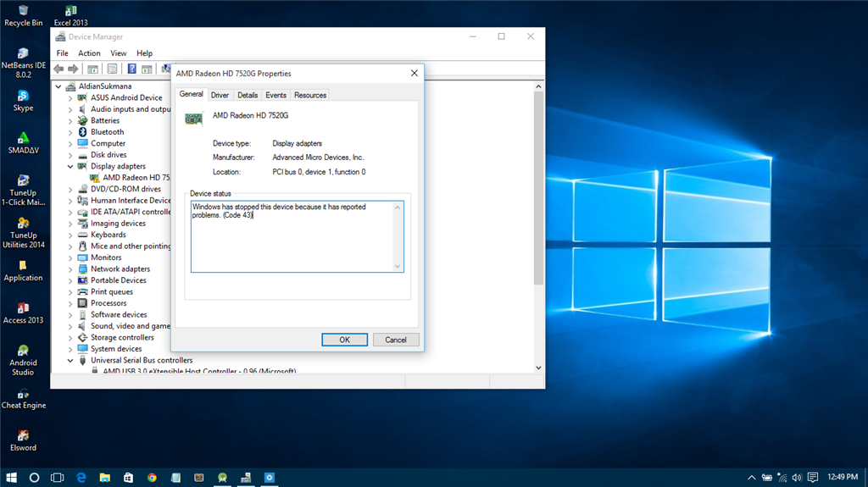The height and width of the screenshot is (487, 868).
Task: Click the Properties toolbar icon in Device Manager
Action: [x=113, y=69]
